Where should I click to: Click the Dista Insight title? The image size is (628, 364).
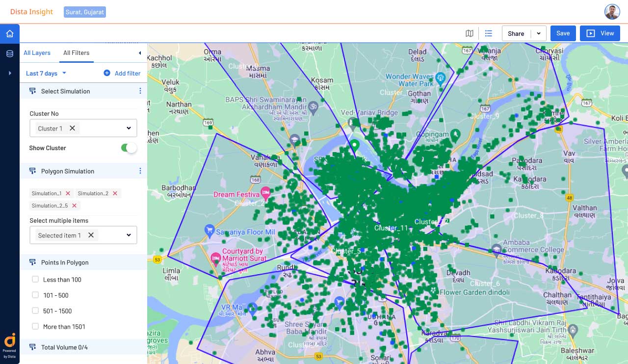(31, 12)
